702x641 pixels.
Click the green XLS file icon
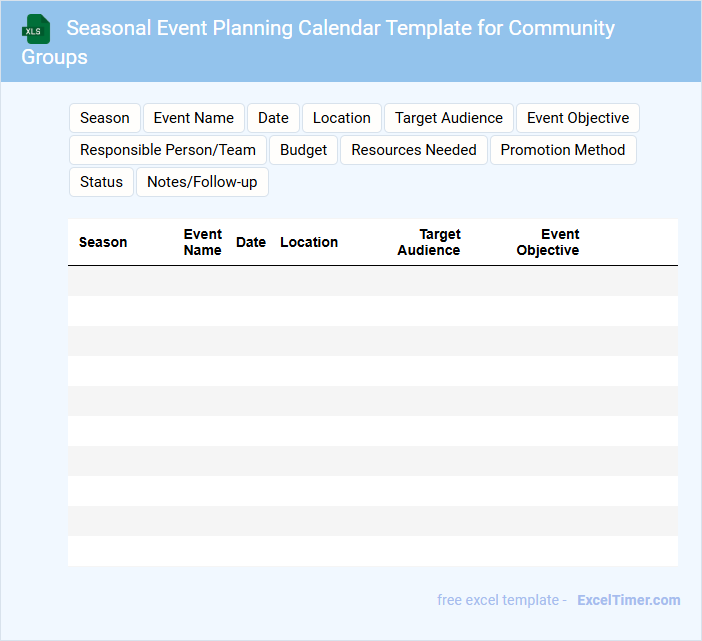point(36,29)
